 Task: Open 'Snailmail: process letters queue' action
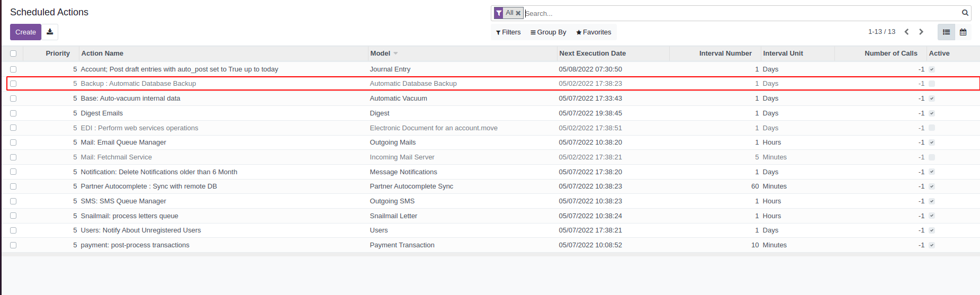pos(129,216)
